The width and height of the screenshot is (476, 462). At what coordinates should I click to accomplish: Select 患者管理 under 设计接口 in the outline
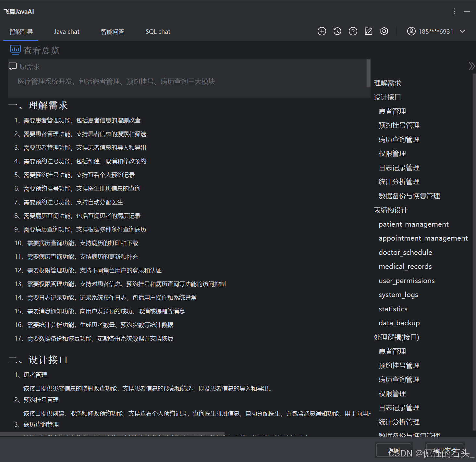click(392, 111)
